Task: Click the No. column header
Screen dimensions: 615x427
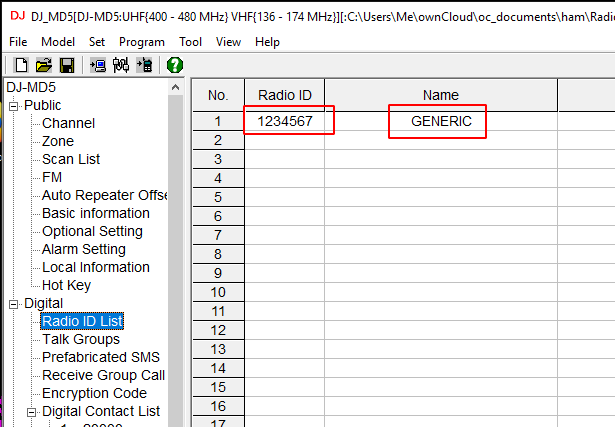Action: coord(218,95)
